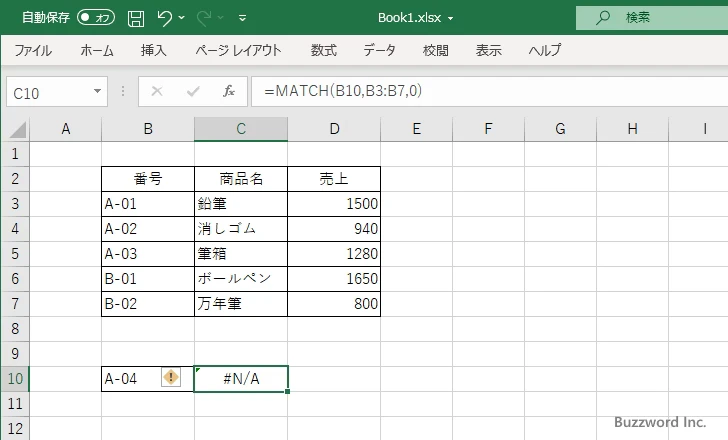
Task: Click the Insert Function fx icon
Action: point(229,91)
